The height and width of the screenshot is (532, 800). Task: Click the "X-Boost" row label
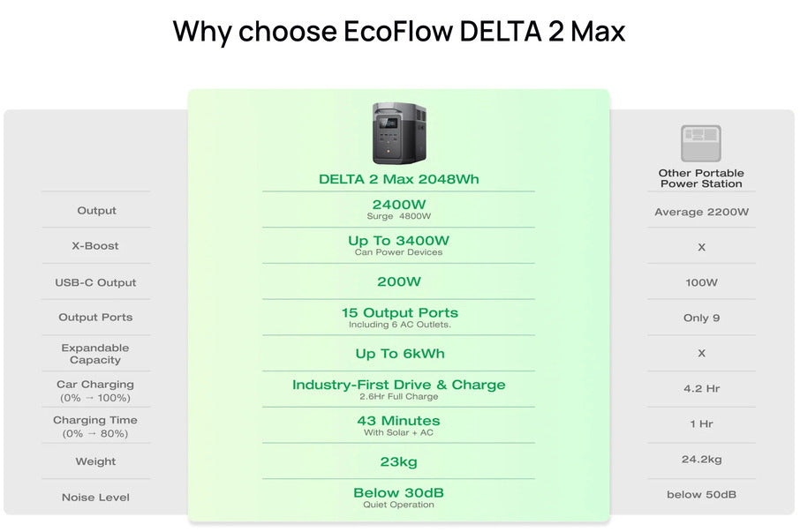95,246
